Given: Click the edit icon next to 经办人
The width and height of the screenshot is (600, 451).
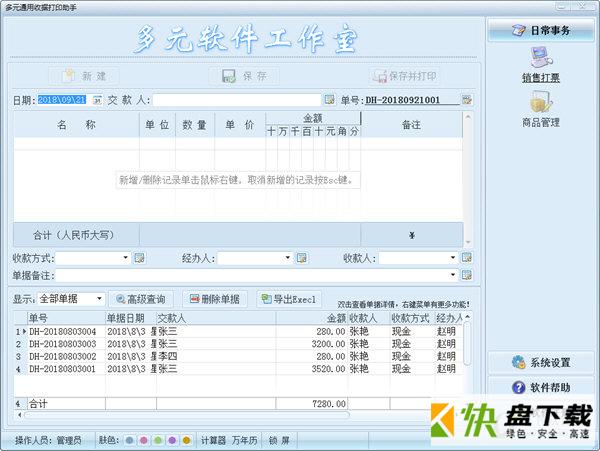Looking at the screenshot, I should pyautogui.click(x=302, y=258).
